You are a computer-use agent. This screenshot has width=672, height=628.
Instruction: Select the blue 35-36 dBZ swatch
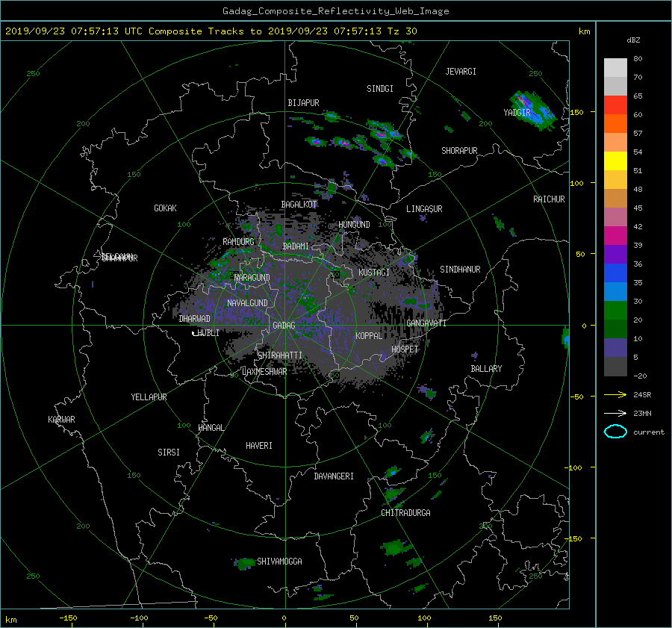615,273
